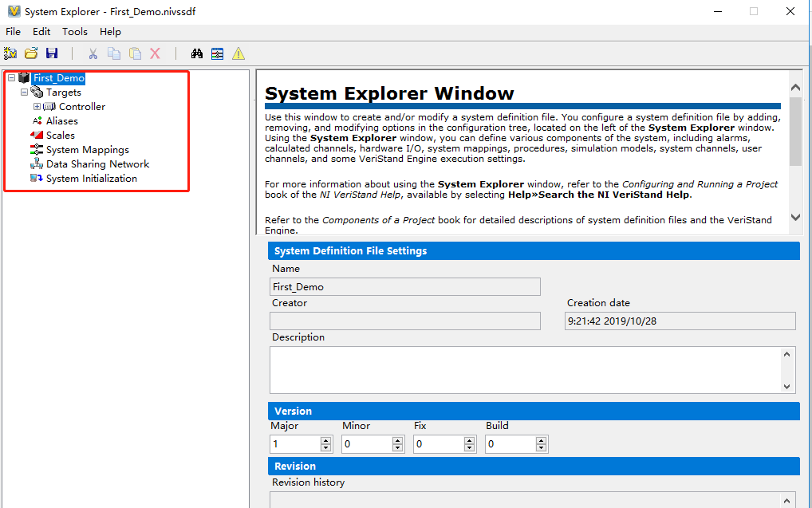
Task: Click the Controller node icon
Action: coord(49,107)
